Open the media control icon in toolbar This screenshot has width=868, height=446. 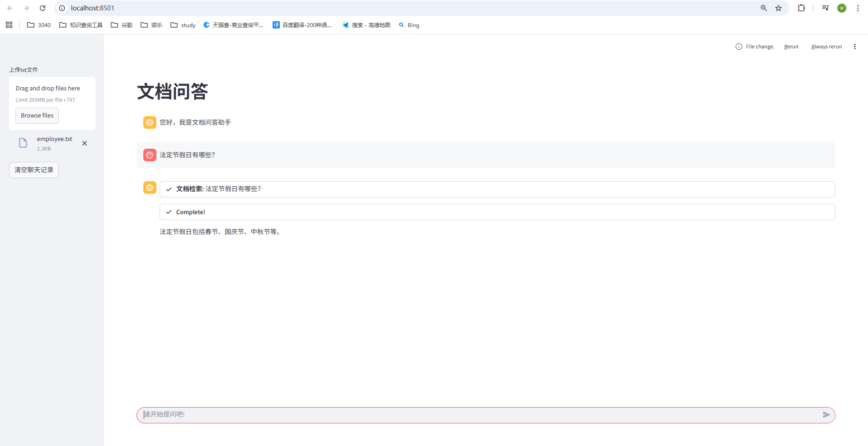[x=826, y=8]
